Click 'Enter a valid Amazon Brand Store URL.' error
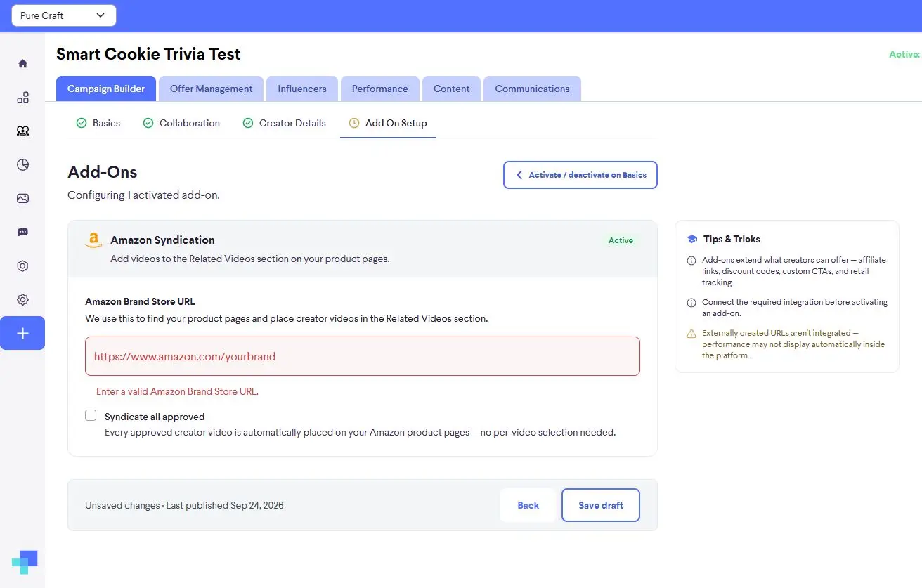This screenshot has height=588, width=922. tap(177, 391)
